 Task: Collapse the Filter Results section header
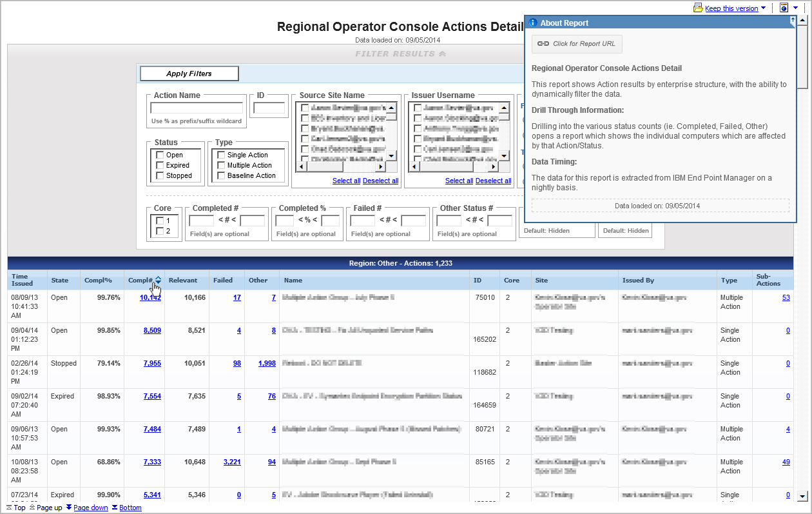(400, 54)
